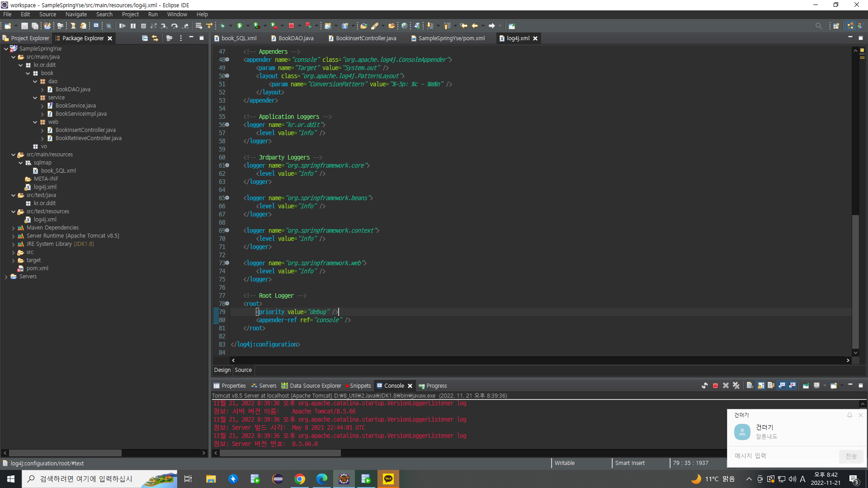Image resolution: width=868 pixels, height=488 pixels.
Task: Click Clear Console document icon
Action: tap(750, 385)
